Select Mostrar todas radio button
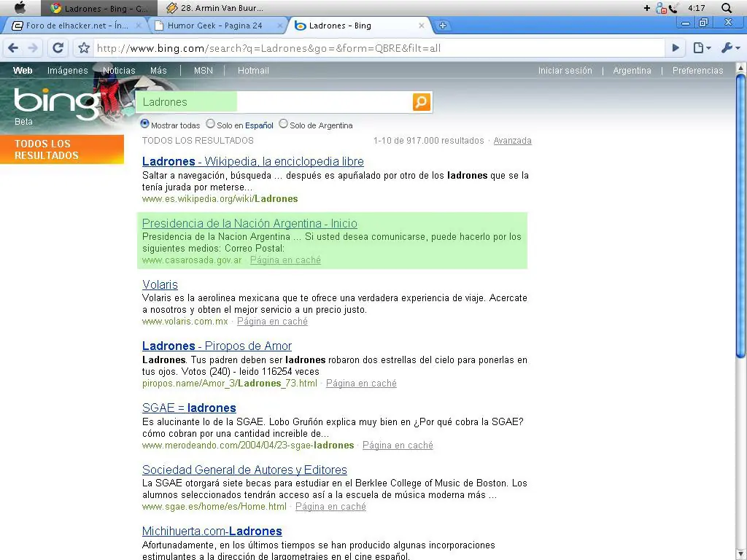The width and height of the screenshot is (747, 560). pos(145,124)
